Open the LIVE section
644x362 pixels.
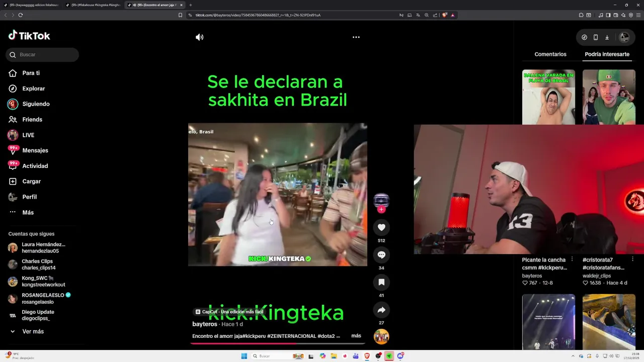coord(28,135)
